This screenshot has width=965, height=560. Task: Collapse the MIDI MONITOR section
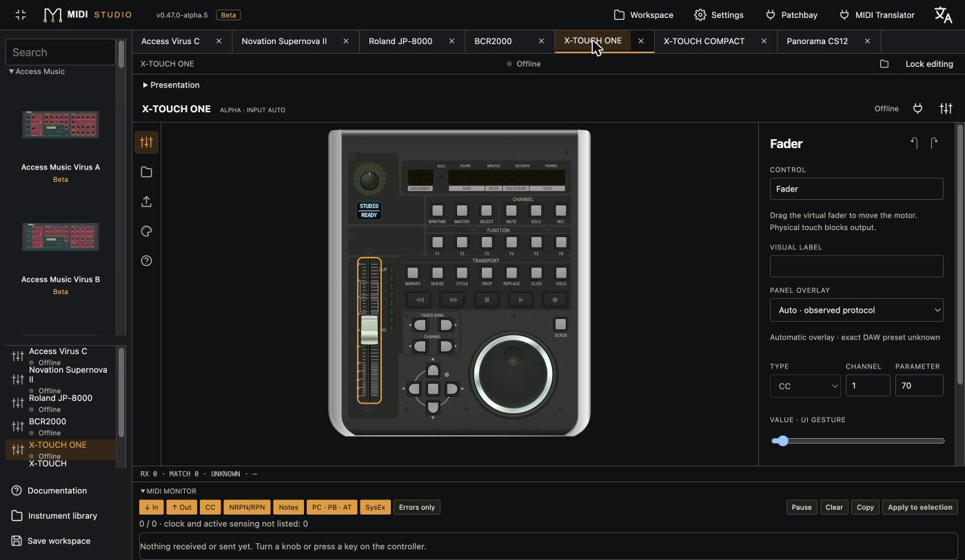click(x=168, y=491)
